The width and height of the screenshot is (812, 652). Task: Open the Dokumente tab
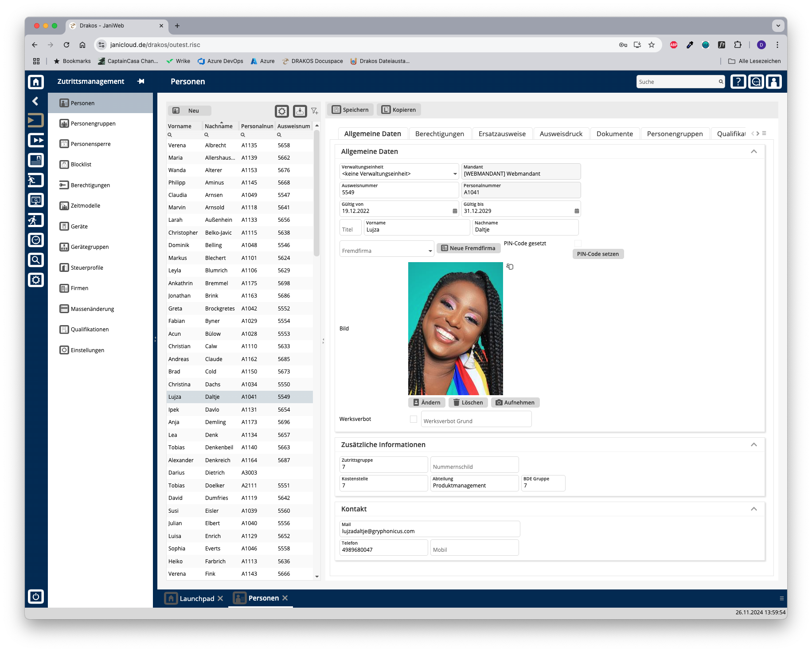coord(615,134)
